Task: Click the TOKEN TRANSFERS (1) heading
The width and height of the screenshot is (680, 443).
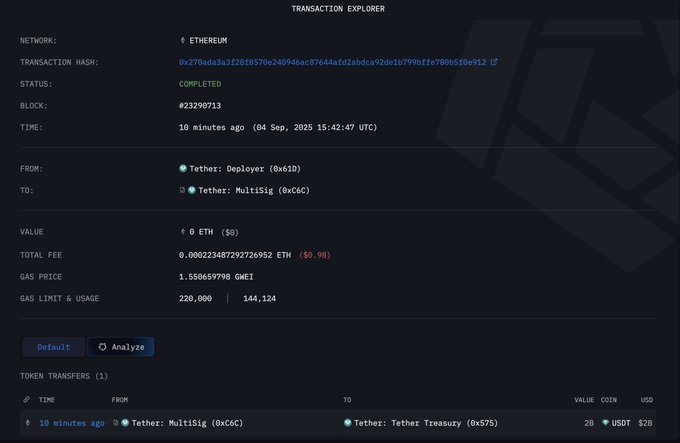Action: [64, 376]
